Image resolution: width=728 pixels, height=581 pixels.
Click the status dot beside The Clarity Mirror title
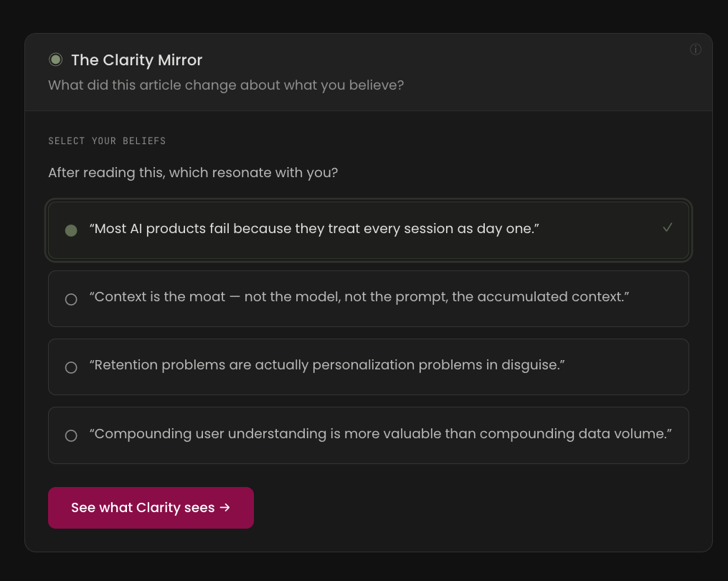point(55,60)
